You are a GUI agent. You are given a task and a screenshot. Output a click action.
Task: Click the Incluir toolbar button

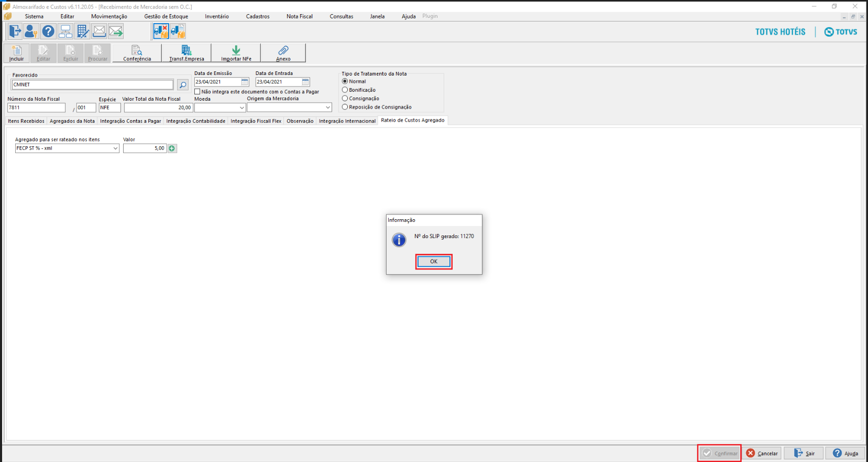coord(16,53)
